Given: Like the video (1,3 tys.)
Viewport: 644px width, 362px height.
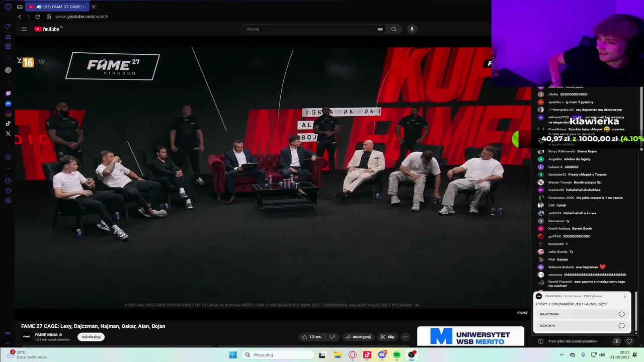Looking at the screenshot, I should (312, 337).
